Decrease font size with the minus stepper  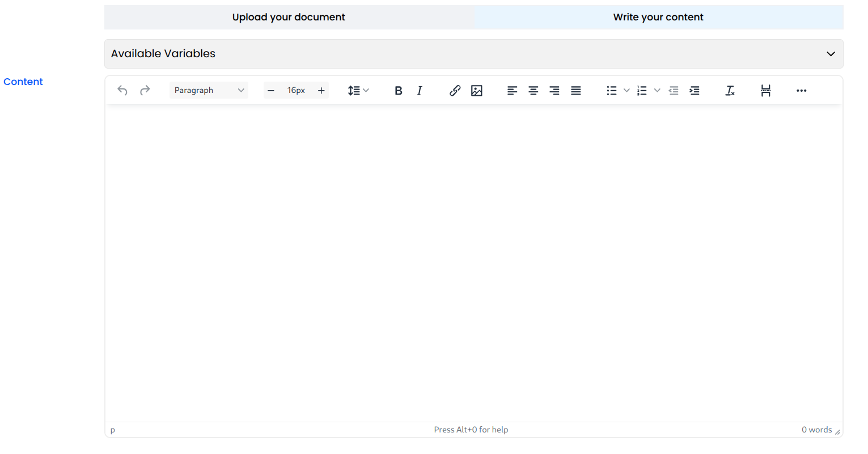270,90
